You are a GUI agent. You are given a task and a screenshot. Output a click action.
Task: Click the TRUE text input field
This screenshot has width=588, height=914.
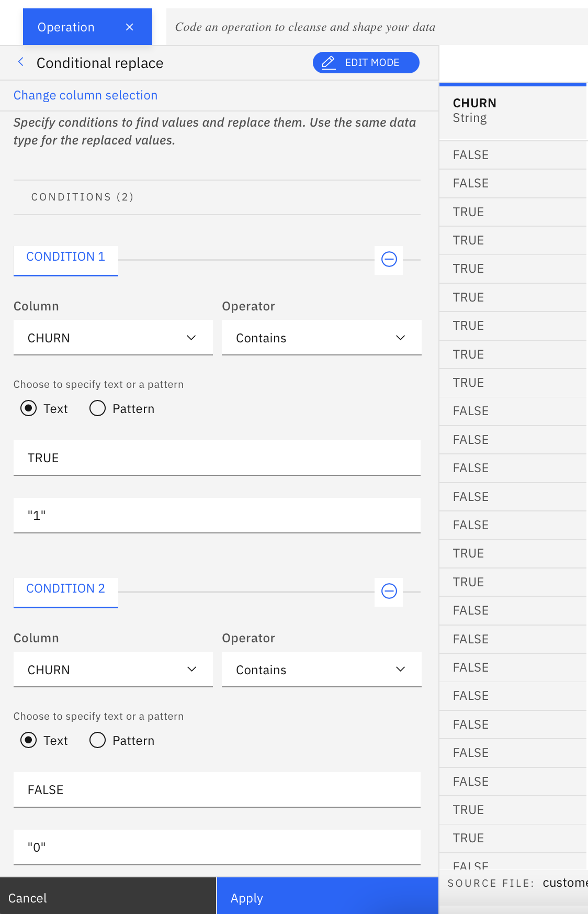click(217, 458)
